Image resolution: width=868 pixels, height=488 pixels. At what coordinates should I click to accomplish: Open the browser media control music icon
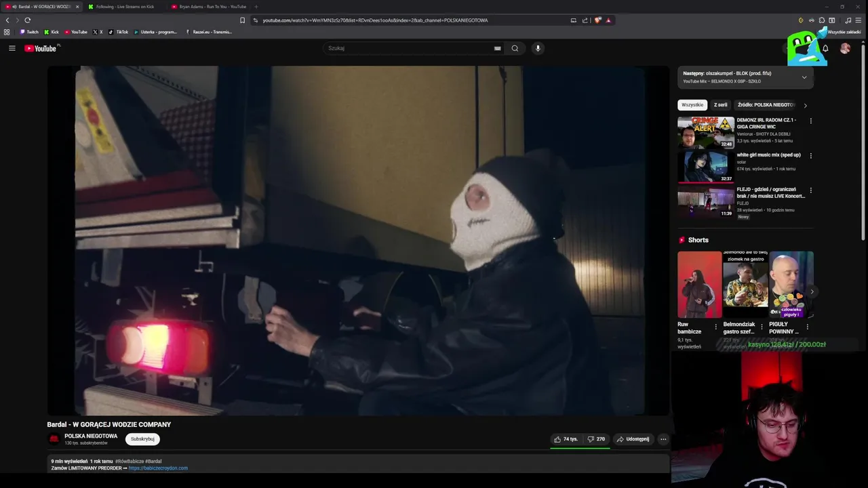click(848, 20)
